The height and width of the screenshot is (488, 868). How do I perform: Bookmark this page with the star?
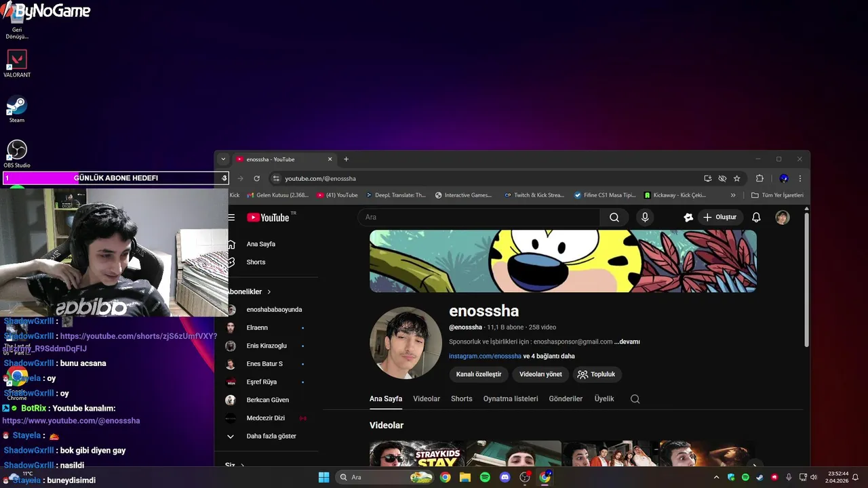[x=737, y=178]
